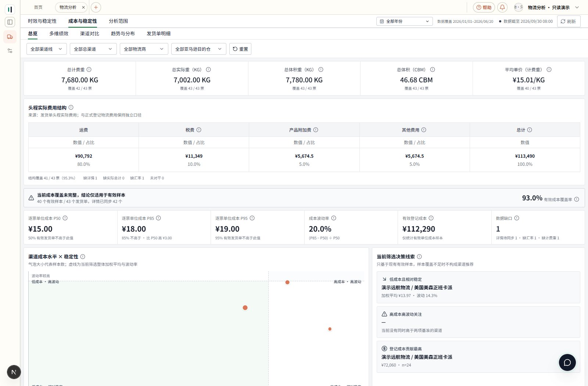Open the 多维绩效 sub-tab
588x386 pixels.
(x=59, y=33)
